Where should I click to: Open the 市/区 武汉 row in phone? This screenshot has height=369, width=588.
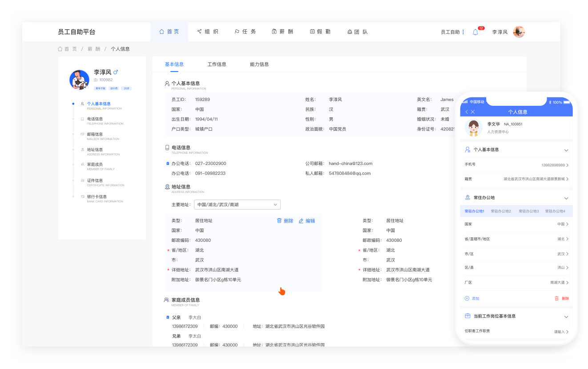[516, 254]
